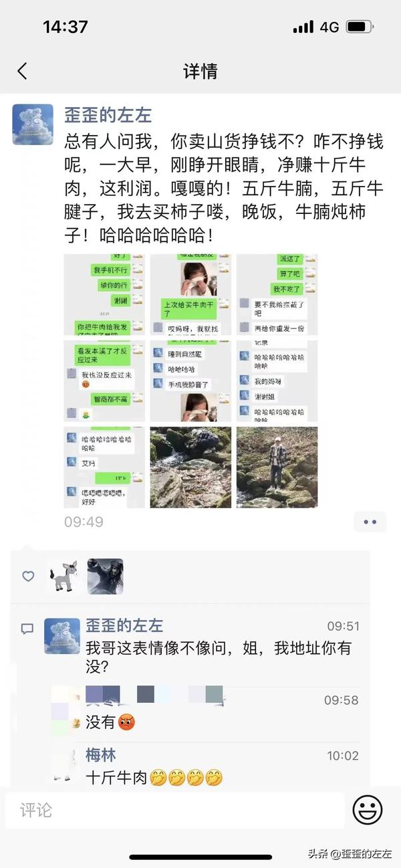Viewport: 401px width, 868px height.
Task: Tap the 评论 comment input field
Action: [x=175, y=810]
